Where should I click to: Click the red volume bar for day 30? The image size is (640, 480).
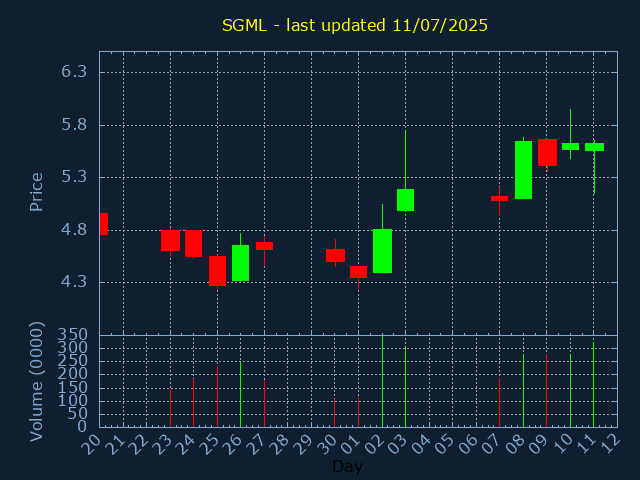pyautogui.click(x=335, y=413)
